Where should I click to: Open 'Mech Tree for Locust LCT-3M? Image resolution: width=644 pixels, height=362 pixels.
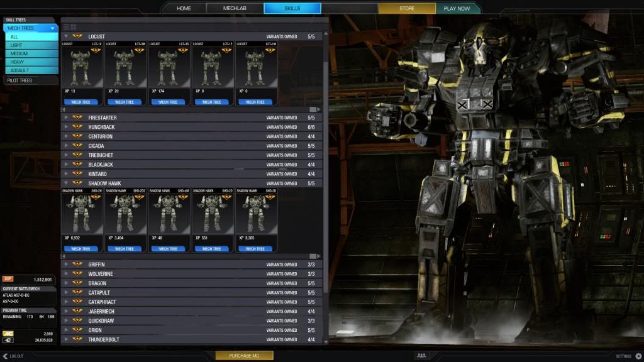point(125,102)
